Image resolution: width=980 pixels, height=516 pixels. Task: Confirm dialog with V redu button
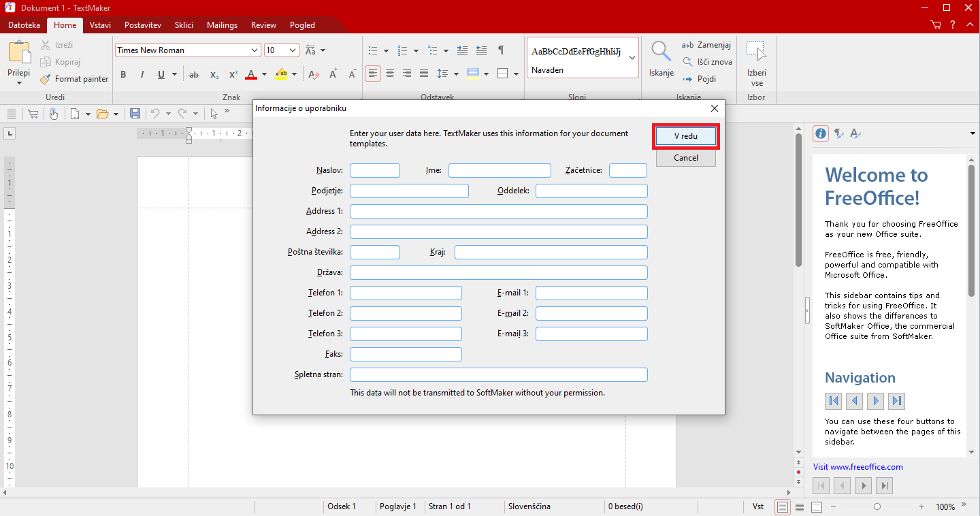click(x=685, y=136)
